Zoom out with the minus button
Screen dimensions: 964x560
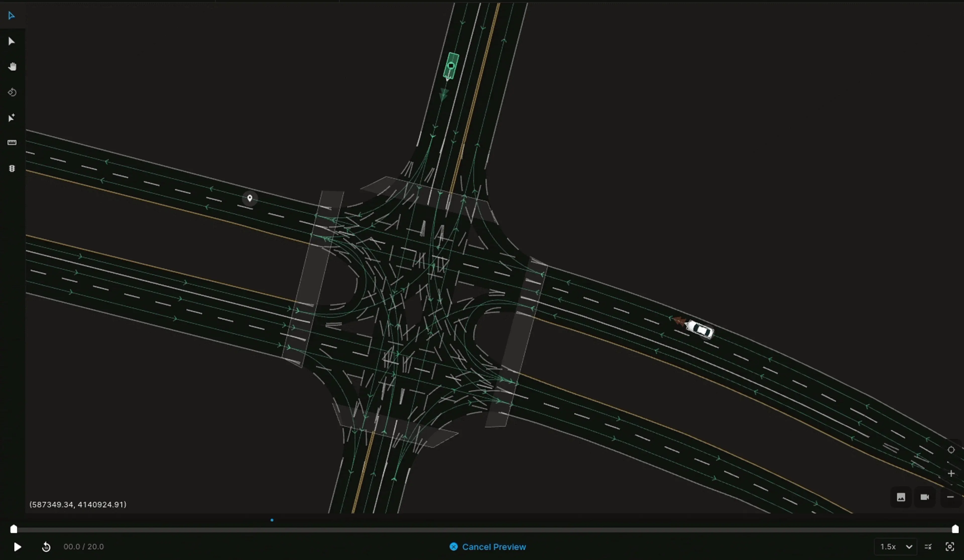(x=950, y=497)
